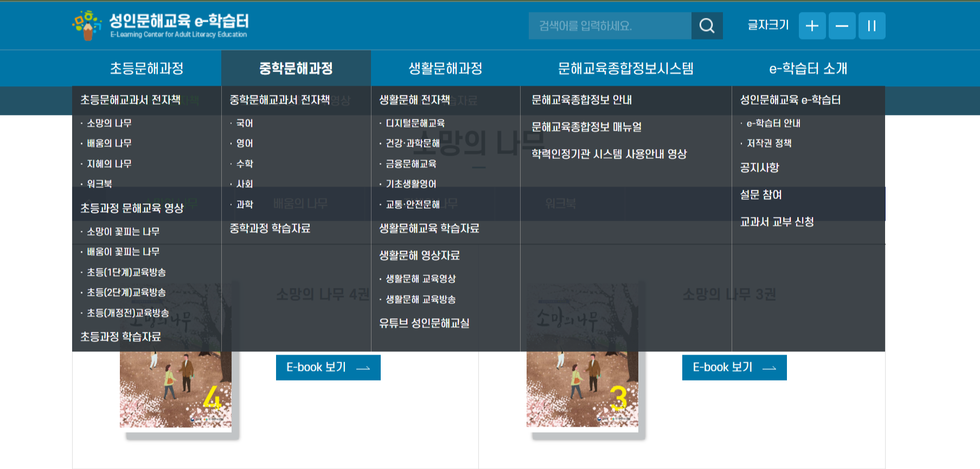Select 중학문해교과서 전자책 heading

(279, 100)
